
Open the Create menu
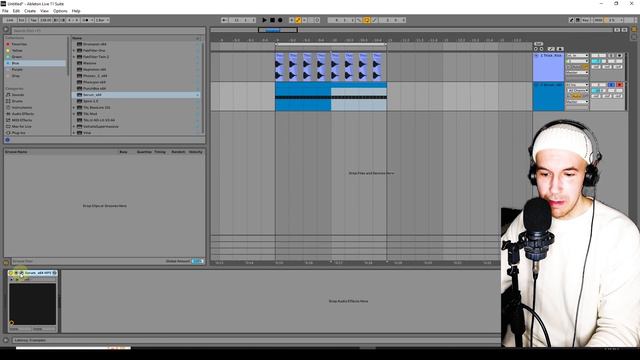[x=30, y=11]
